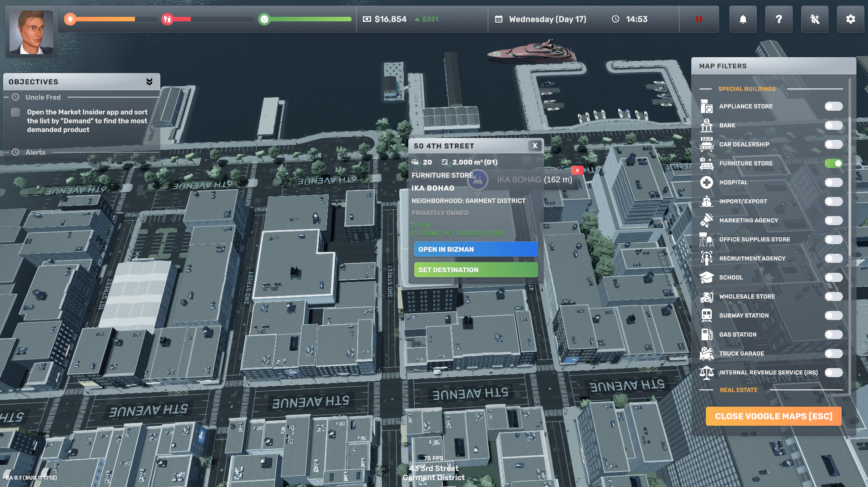The height and width of the screenshot is (487, 868).
Task: Disable the Furniture Store filter toggle
Action: pyautogui.click(x=833, y=163)
